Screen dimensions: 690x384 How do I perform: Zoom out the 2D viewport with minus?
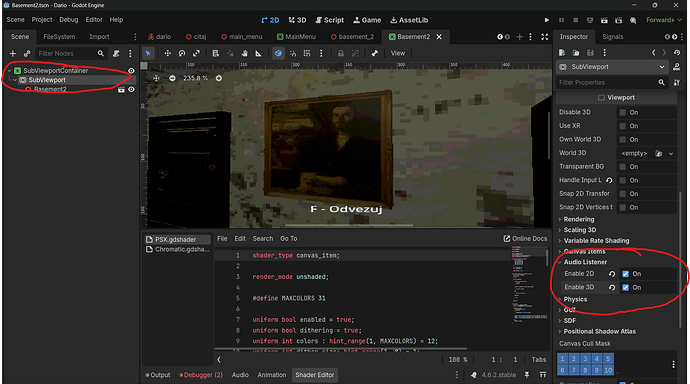[172, 78]
